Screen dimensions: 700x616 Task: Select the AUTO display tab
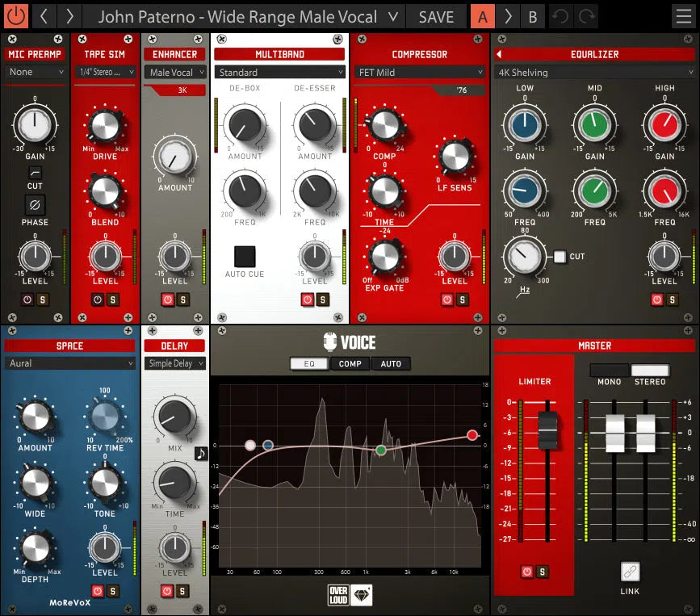pos(391,363)
